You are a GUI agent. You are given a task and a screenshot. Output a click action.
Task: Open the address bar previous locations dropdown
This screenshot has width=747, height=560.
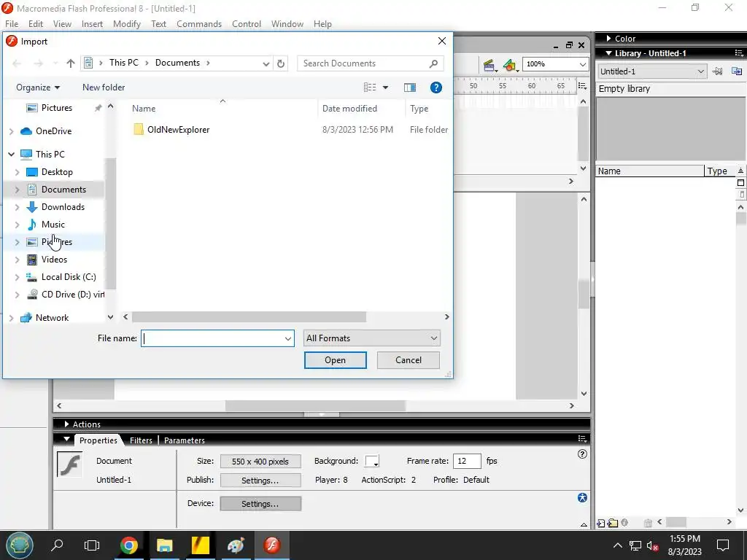(x=266, y=63)
